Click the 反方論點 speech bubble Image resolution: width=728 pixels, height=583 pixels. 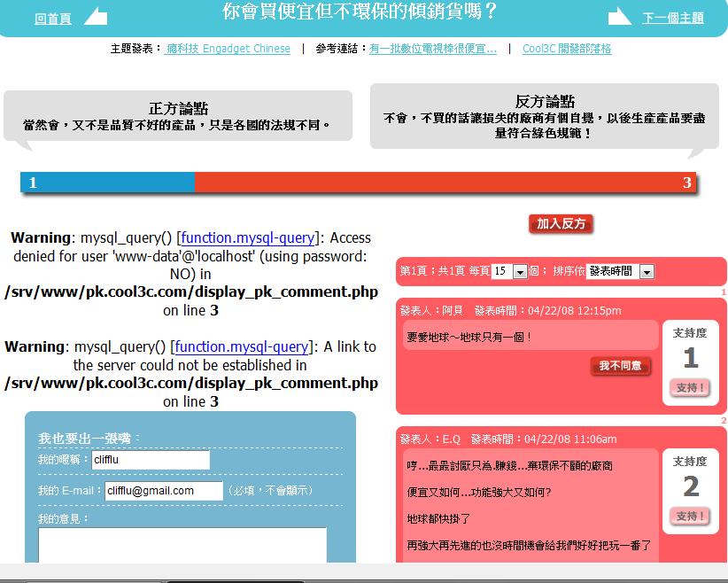(545, 116)
